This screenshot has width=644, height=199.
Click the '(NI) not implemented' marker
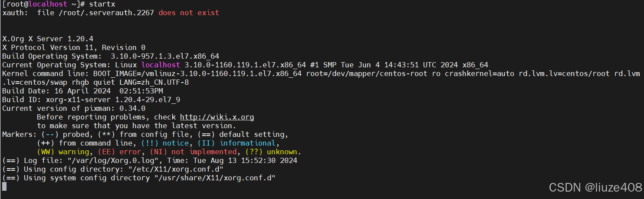(x=193, y=152)
